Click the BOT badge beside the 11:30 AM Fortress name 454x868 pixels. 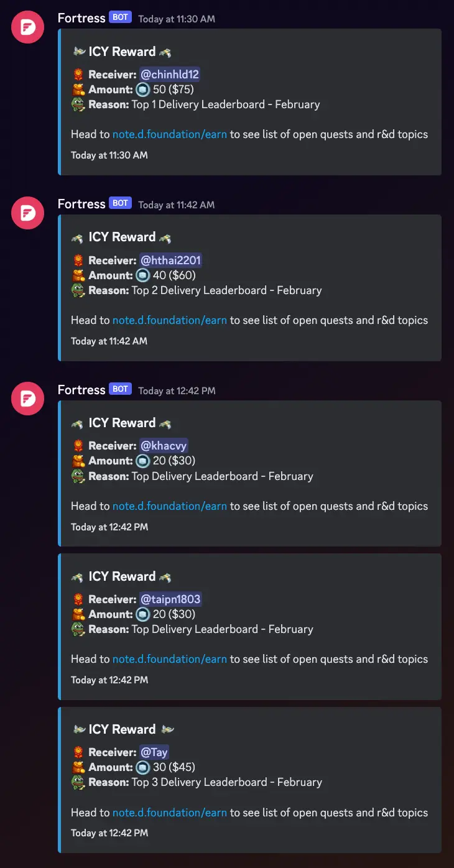point(121,17)
